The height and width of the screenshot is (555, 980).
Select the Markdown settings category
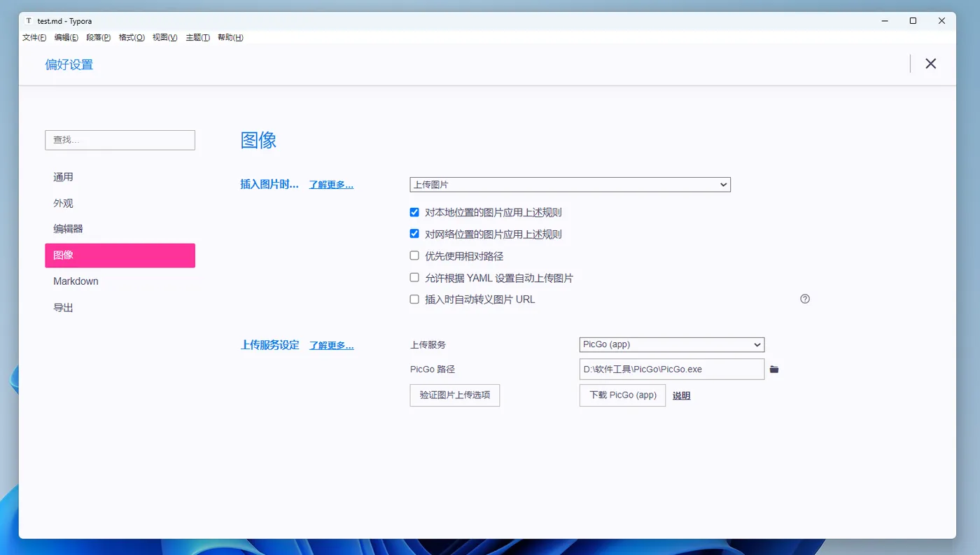pos(120,281)
